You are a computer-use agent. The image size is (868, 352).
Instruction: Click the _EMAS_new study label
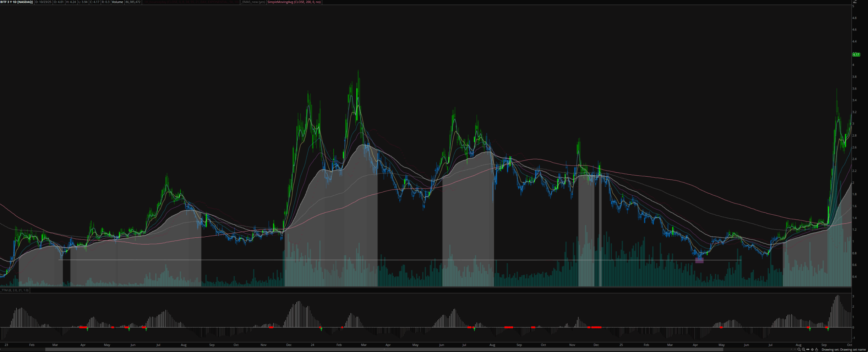[x=253, y=2]
